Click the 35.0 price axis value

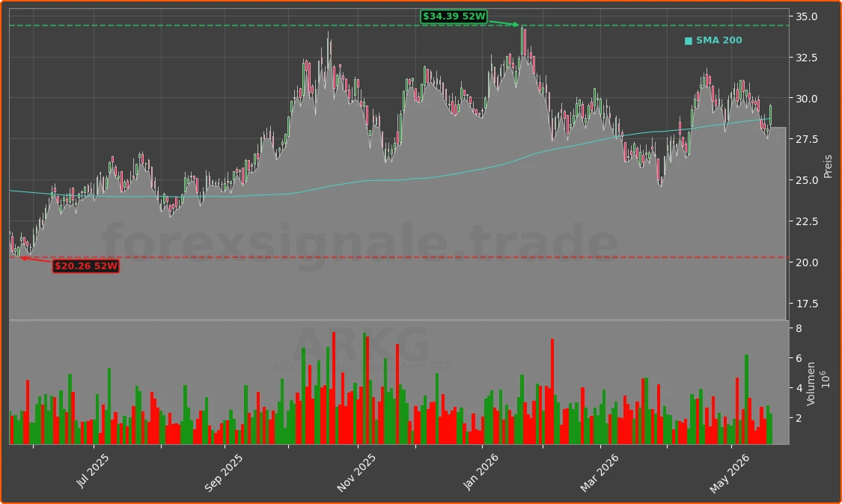click(807, 16)
